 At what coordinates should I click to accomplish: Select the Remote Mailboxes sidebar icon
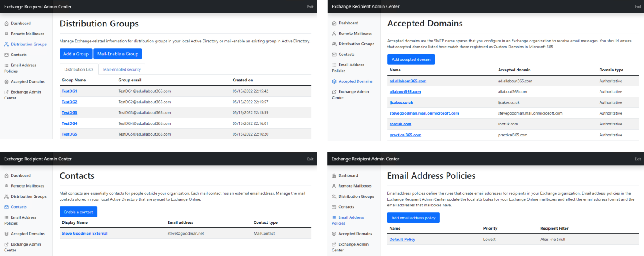(8, 34)
